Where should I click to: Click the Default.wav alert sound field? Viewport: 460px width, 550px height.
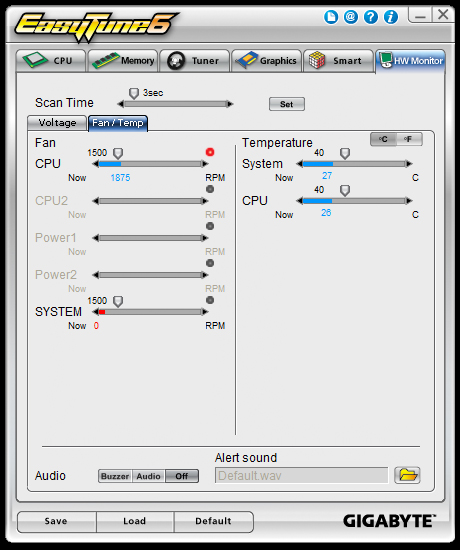pos(302,476)
